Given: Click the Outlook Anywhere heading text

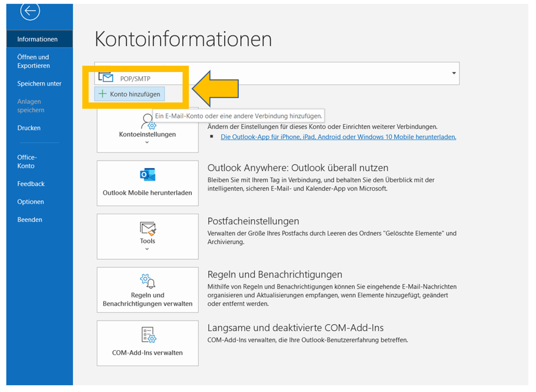Looking at the screenshot, I should pos(298,168).
